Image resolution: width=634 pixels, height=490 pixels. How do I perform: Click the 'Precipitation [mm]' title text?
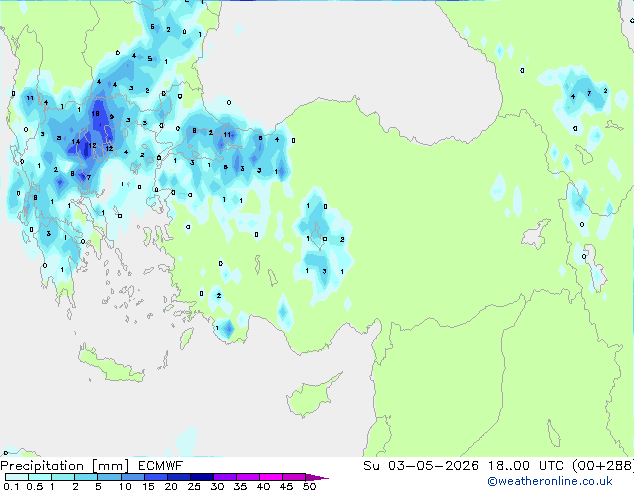tap(65, 466)
